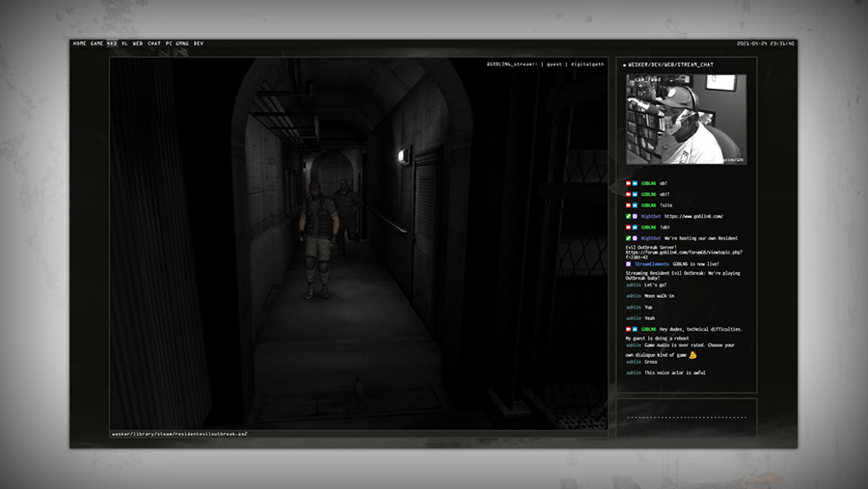Click Nightbot username on the URL message
This screenshot has width=868, height=489.
pyautogui.click(x=651, y=217)
